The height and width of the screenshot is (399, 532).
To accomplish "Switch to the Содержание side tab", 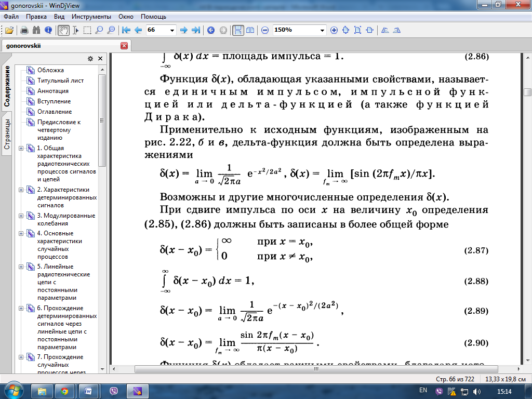I will [x=7, y=86].
